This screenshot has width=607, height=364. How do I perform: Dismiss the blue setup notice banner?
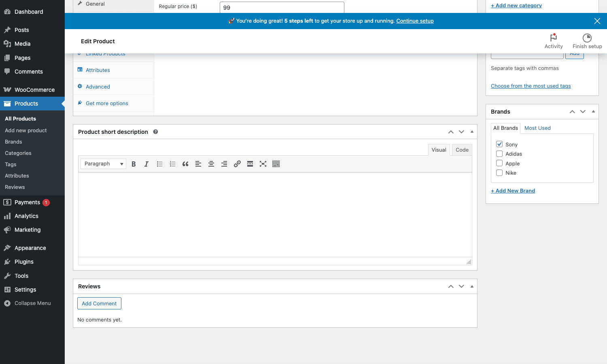pos(597,21)
